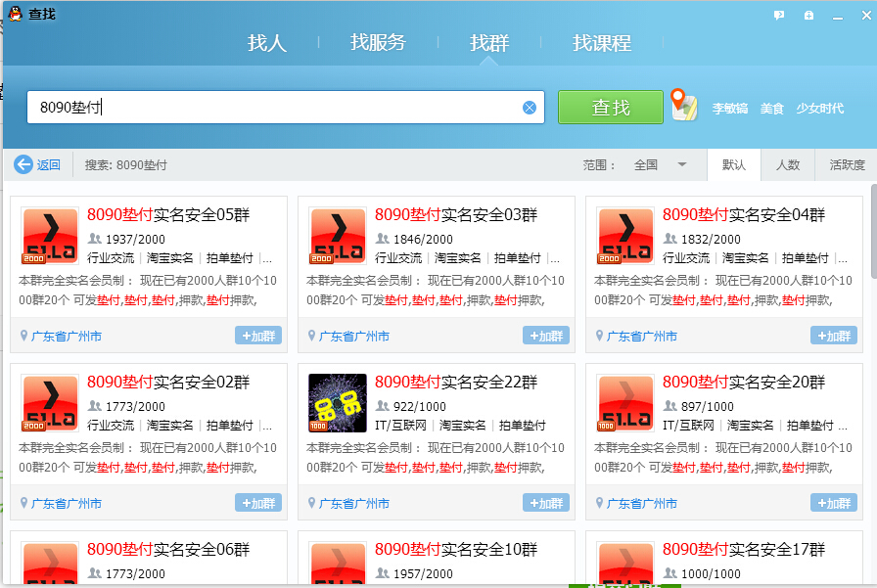This screenshot has height=588, width=877.
Task: Click the lock icon in title bar
Action: (808, 16)
